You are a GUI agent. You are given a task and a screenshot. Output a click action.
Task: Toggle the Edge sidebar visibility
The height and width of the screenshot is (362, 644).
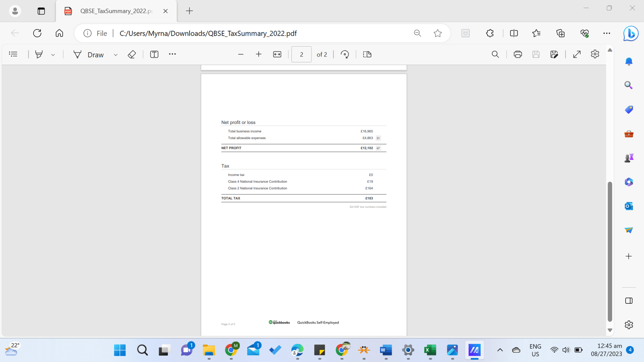point(629,301)
